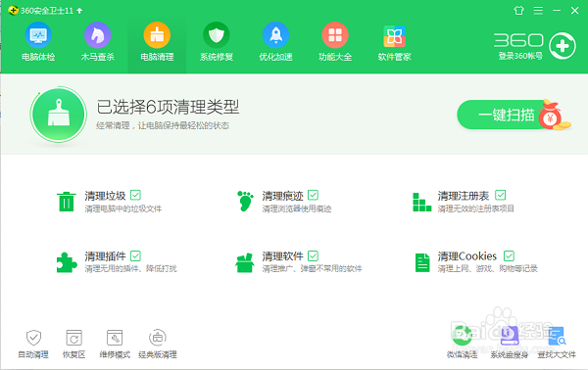Click the 清理无效的注册表项目 description
The image size is (588, 370).
pos(476,208)
